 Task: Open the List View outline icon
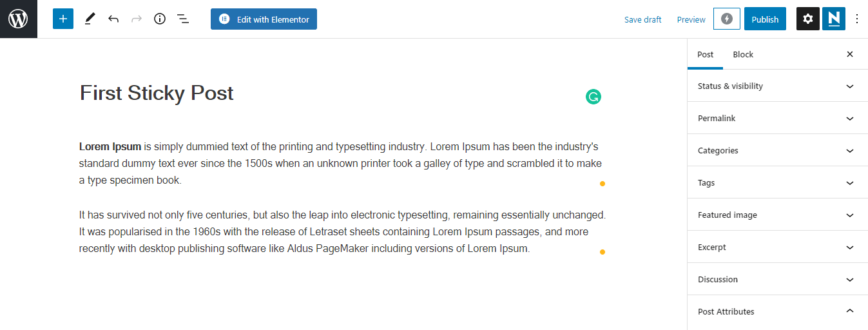[x=183, y=19]
